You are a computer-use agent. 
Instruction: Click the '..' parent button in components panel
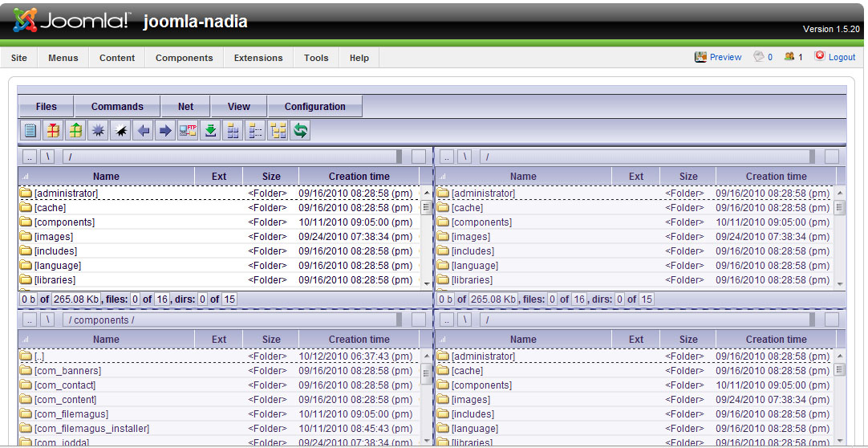tap(30, 320)
